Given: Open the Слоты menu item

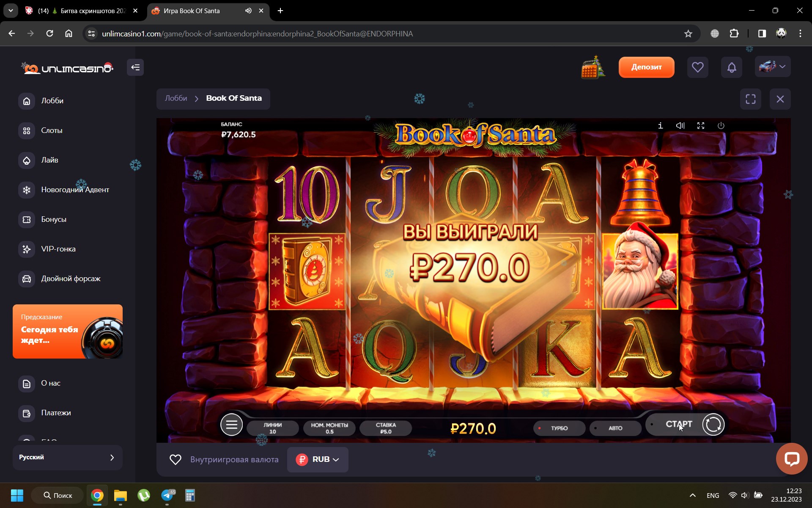Looking at the screenshot, I should 52,130.
